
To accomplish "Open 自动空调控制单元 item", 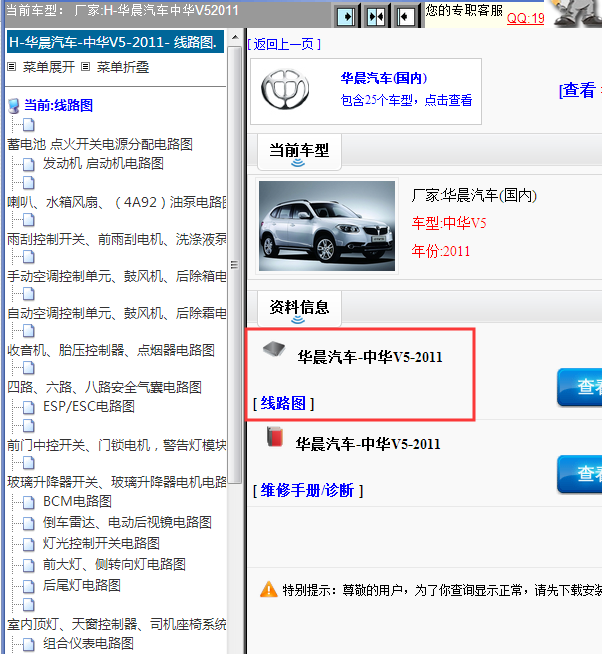I will tap(117, 313).
